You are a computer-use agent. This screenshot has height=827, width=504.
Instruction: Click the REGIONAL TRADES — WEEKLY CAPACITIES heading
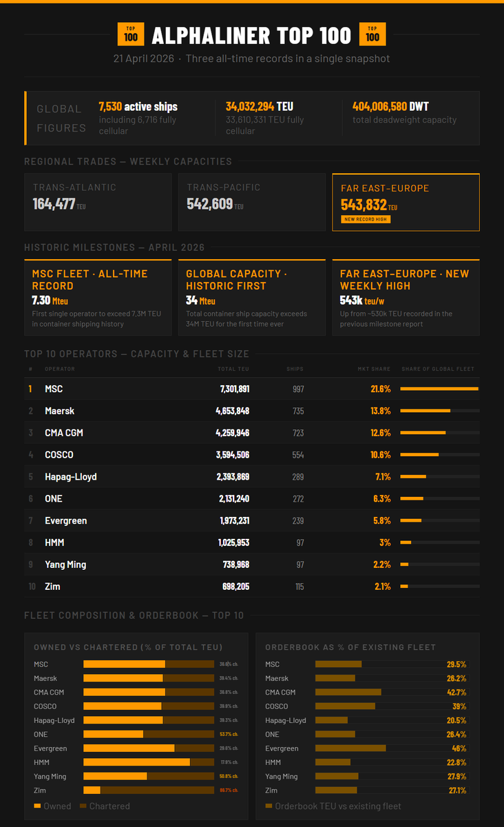[x=128, y=162]
